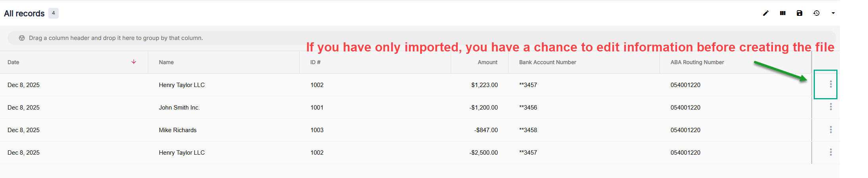868x178 pixels.
Task: Click the Date column header
Action: pyautogui.click(x=13, y=62)
